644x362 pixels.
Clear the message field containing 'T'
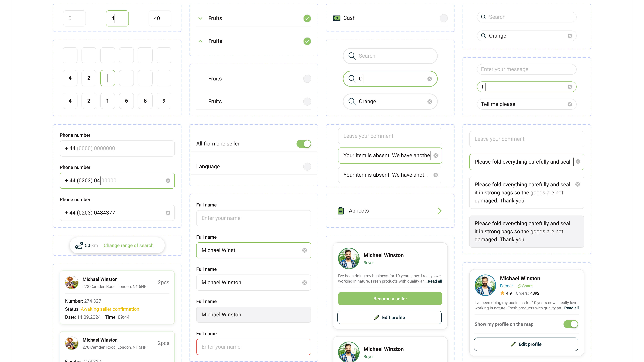(570, 87)
